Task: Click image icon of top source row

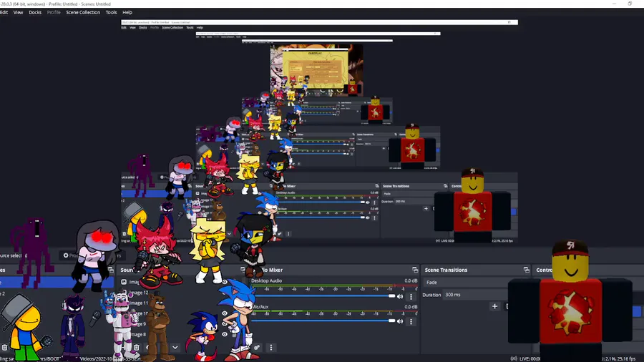Action: (124, 282)
